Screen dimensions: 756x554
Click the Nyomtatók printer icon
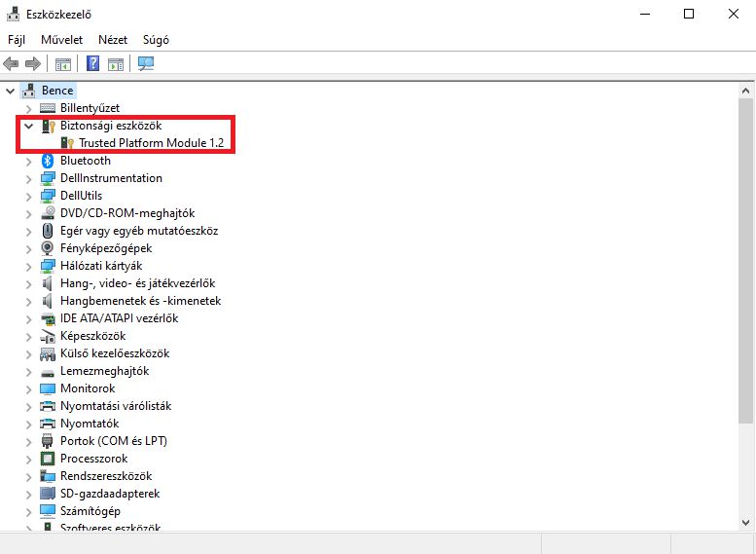point(48,424)
